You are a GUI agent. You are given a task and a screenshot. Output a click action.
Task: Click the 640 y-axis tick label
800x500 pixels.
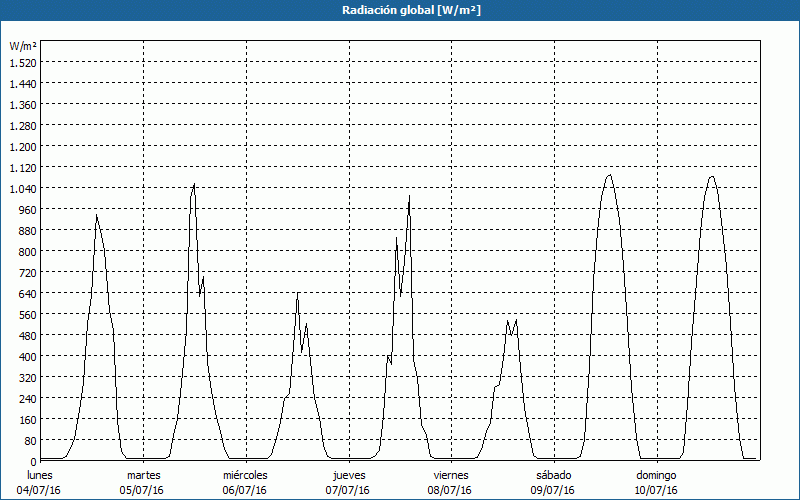pyautogui.click(x=26, y=293)
